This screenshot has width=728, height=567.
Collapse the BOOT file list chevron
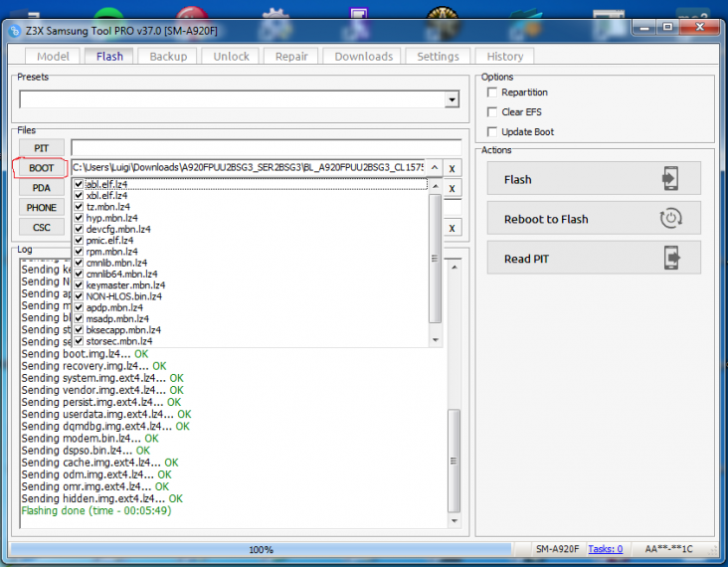[x=435, y=168]
